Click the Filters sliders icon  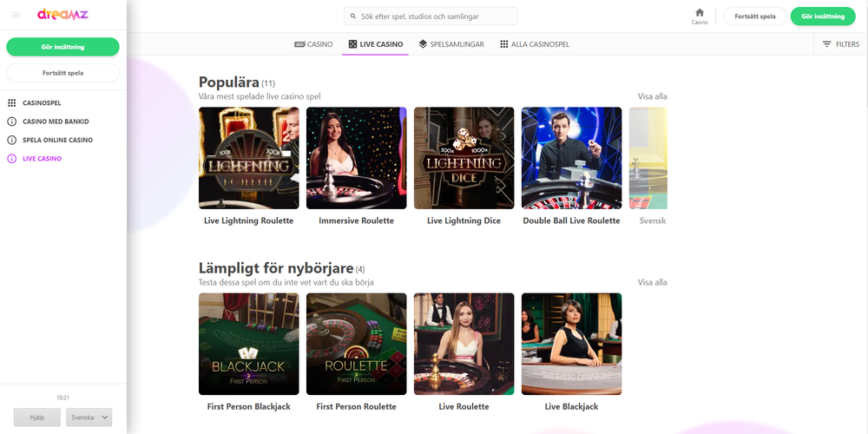pos(827,44)
